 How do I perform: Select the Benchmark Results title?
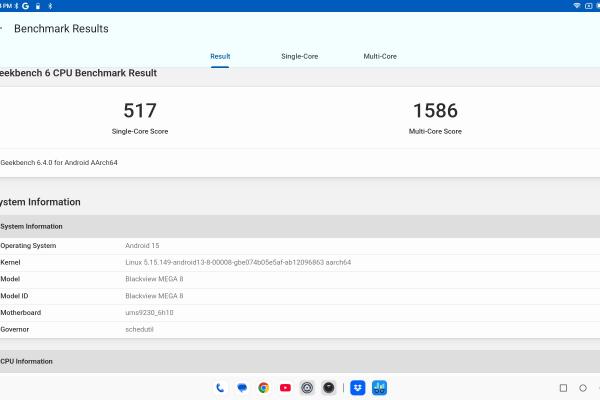61,29
